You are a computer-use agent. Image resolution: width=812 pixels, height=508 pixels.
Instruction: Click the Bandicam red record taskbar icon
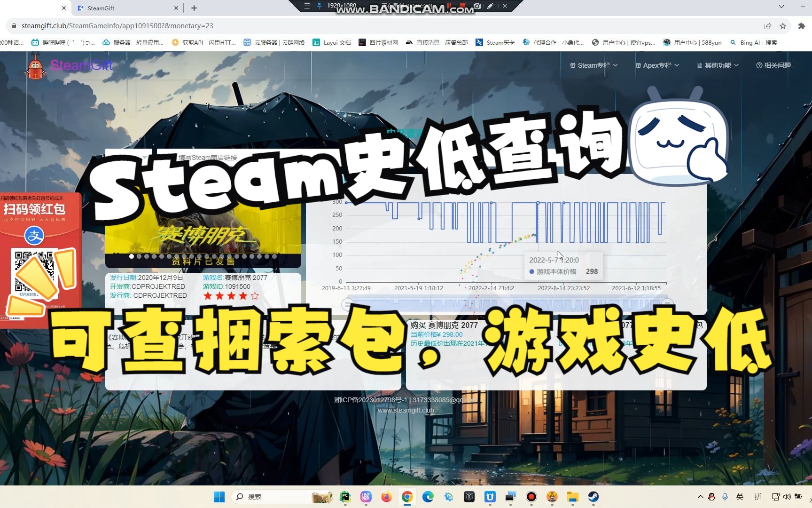click(531, 497)
